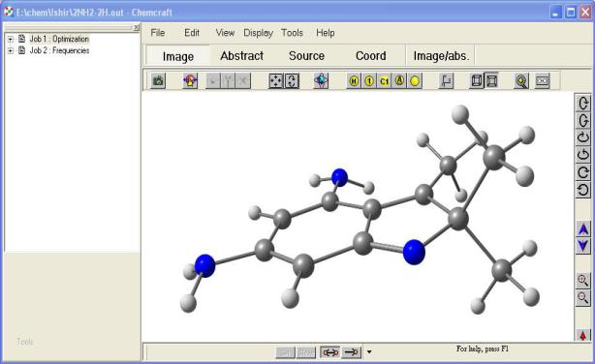The height and width of the screenshot is (364, 595).
Task: Minimize the Chemcraft window
Action: [x=555, y=13]
